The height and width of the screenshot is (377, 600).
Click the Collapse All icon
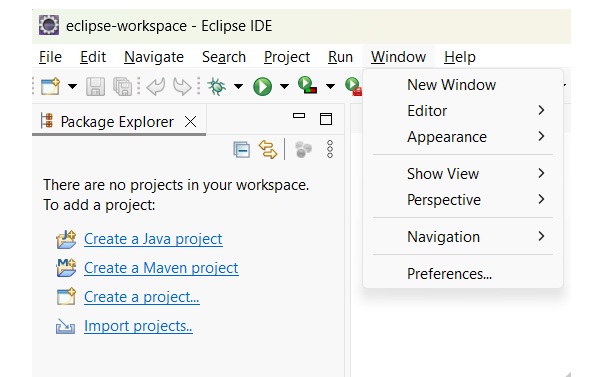pos(241,150)
